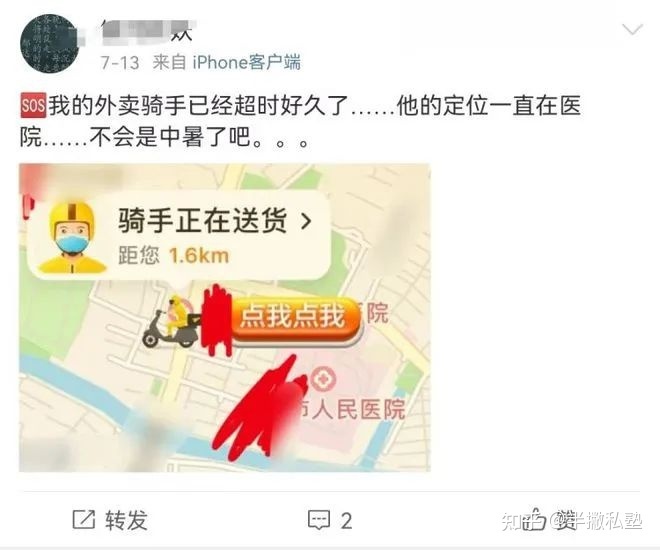Open the blurred username link

coord(147,30)
